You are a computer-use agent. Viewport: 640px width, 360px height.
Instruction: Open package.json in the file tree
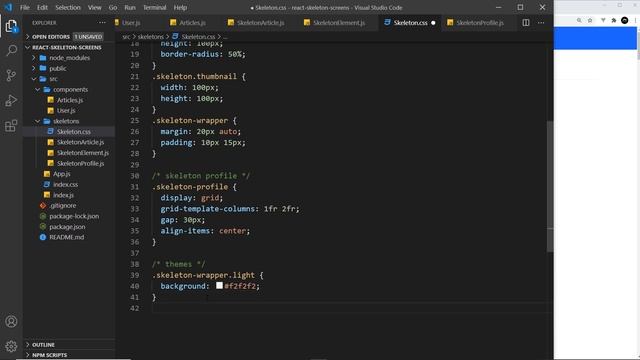coord(69,227)
